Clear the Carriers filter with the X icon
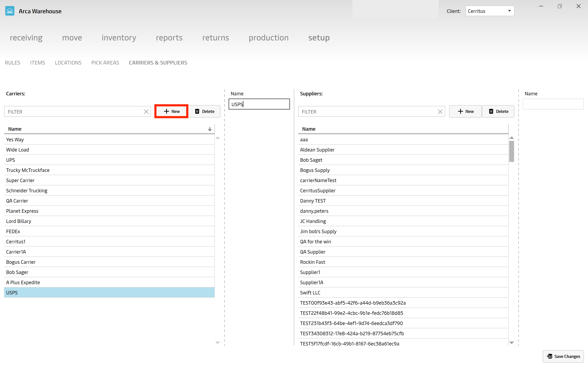 [146, 112]
